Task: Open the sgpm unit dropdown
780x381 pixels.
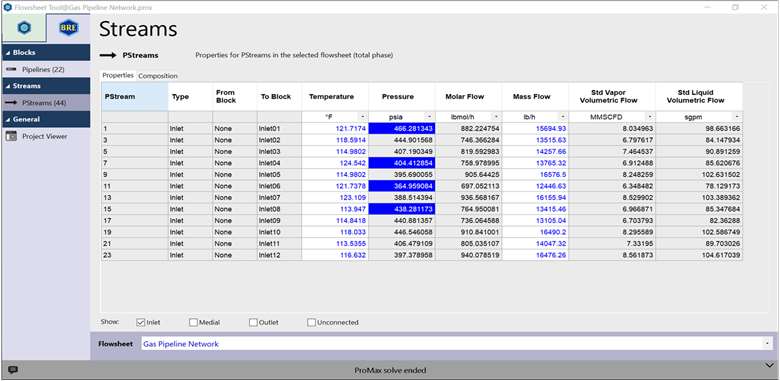Action: (737, 117)
